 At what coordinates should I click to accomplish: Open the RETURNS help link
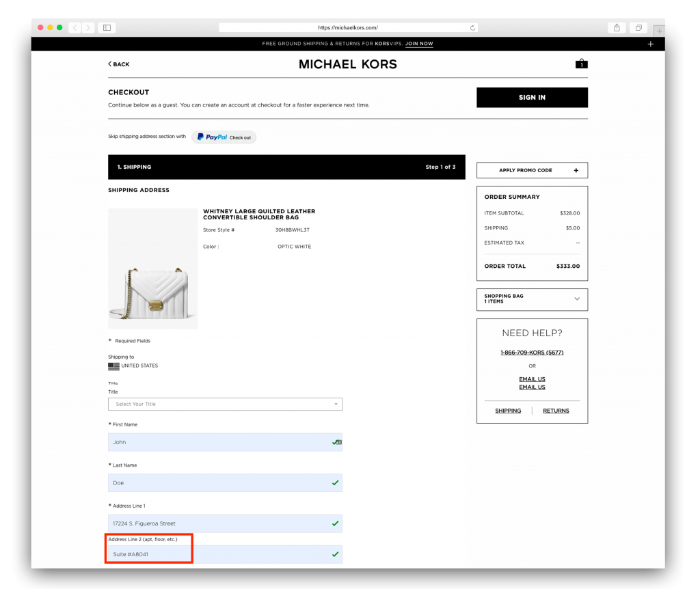(556, 411)
